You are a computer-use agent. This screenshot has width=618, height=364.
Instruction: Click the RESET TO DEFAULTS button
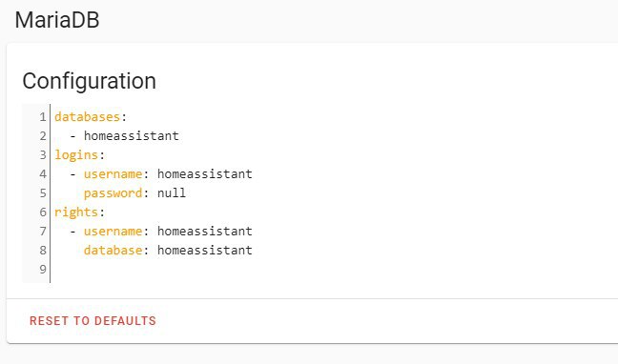click(x=93, y=321)
